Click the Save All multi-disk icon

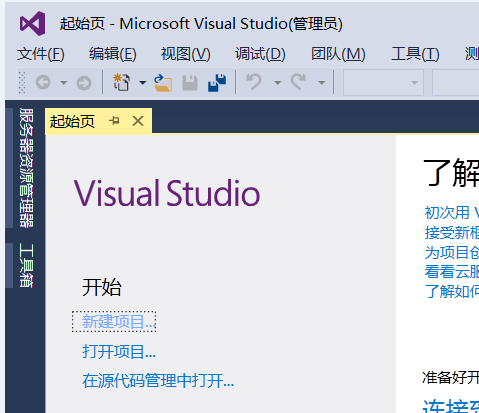coord(217,82)
